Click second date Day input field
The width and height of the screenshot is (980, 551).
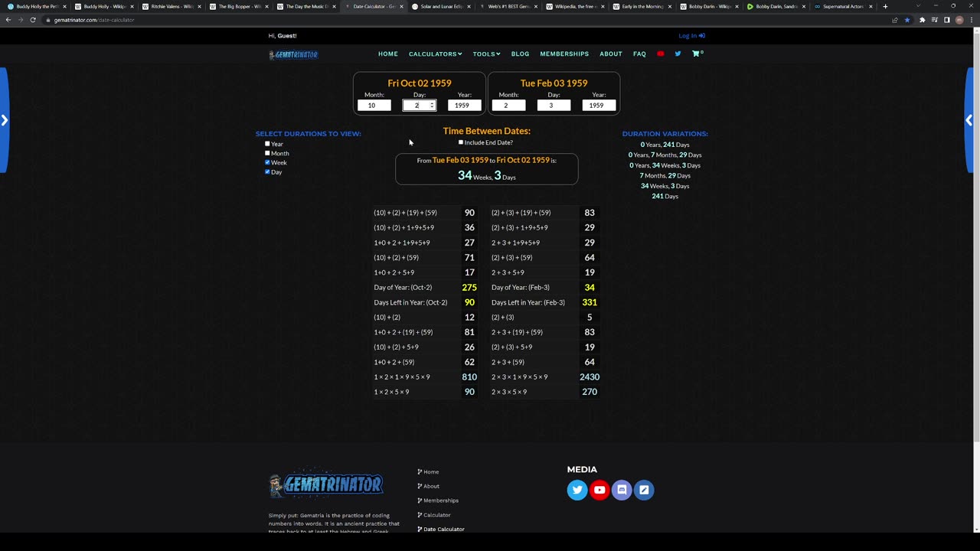click(x=554, y=106)
